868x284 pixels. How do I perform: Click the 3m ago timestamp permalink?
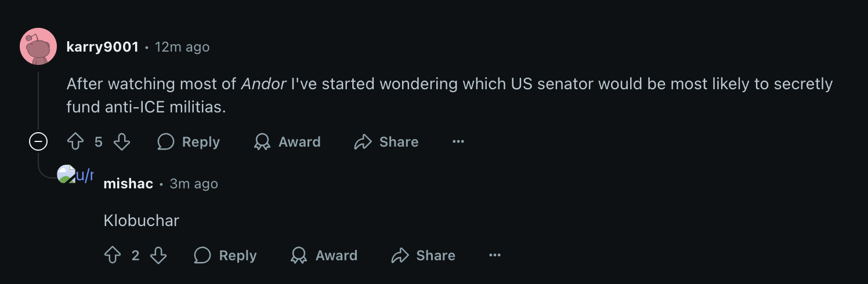[x=194, y=184]
